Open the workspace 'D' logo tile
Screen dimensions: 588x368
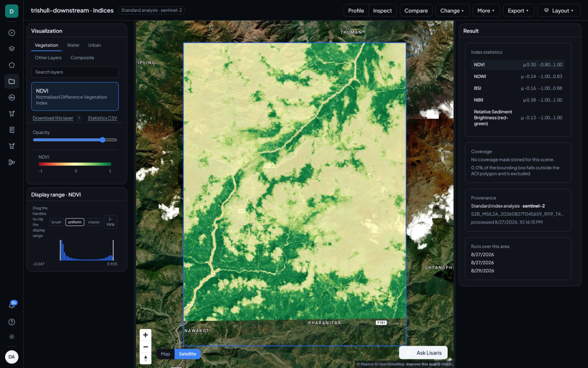pos(11,11)
